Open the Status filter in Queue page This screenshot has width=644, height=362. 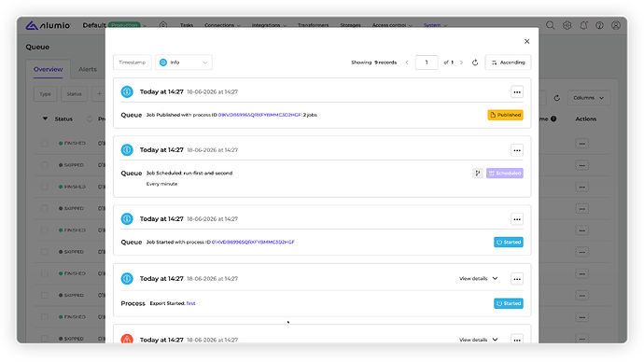tap(74, 94)
